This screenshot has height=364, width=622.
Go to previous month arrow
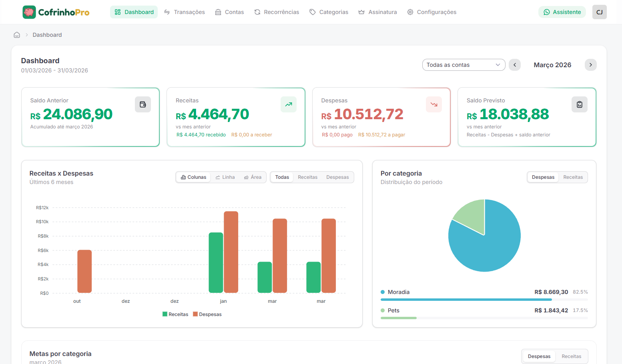[515, 65]
